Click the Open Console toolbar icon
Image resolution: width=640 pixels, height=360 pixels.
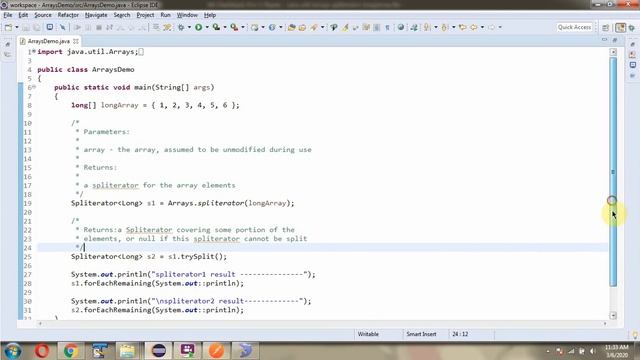click(x=49, y=27)
